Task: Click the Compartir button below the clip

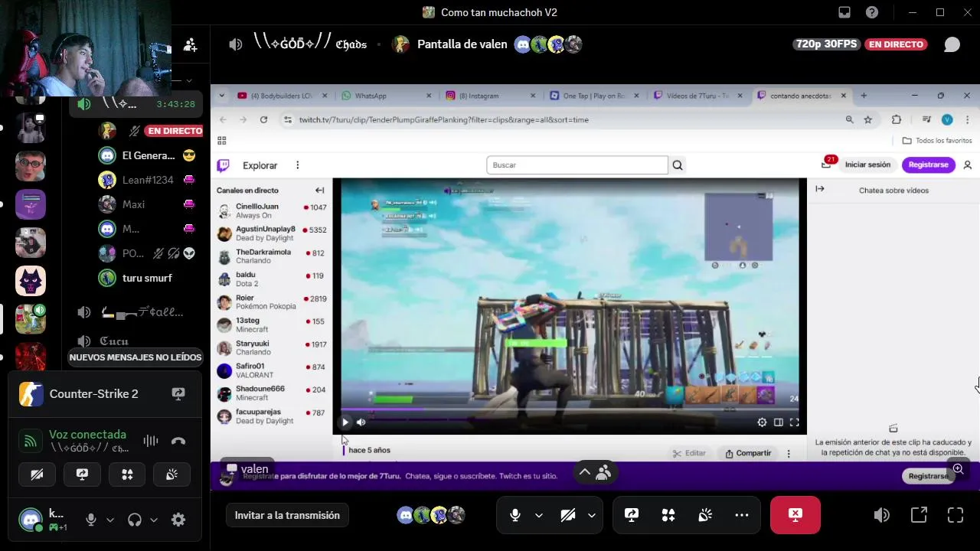Action: click(749, 453)
